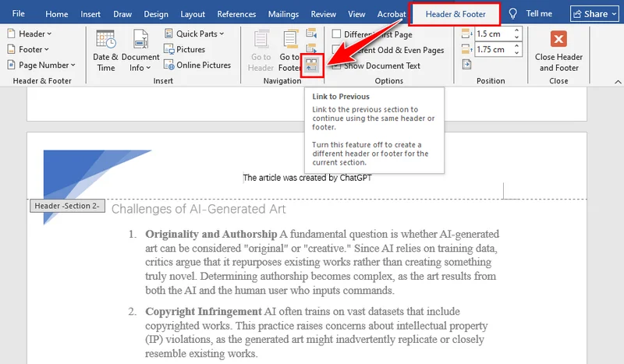Click the Footer from Bottom value field
This screenshot has height=364, width=624.
point(494,49)
